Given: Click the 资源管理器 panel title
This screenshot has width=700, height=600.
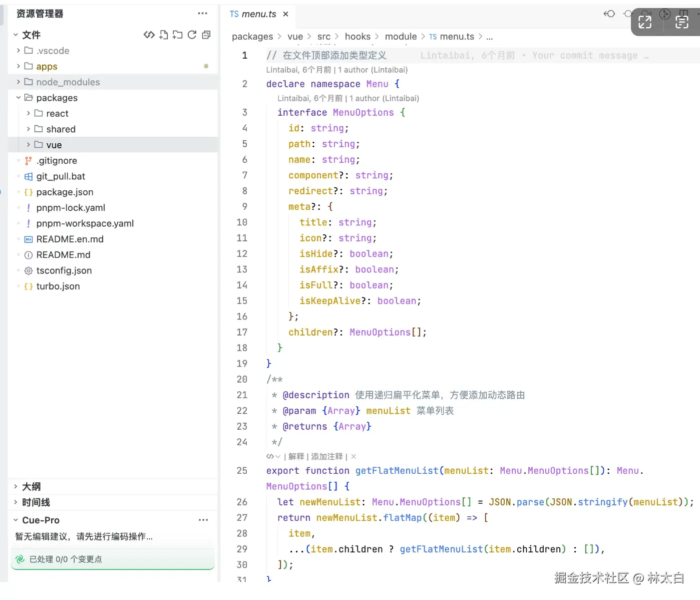Looking at the screenshot, I should tap(40, 14).
